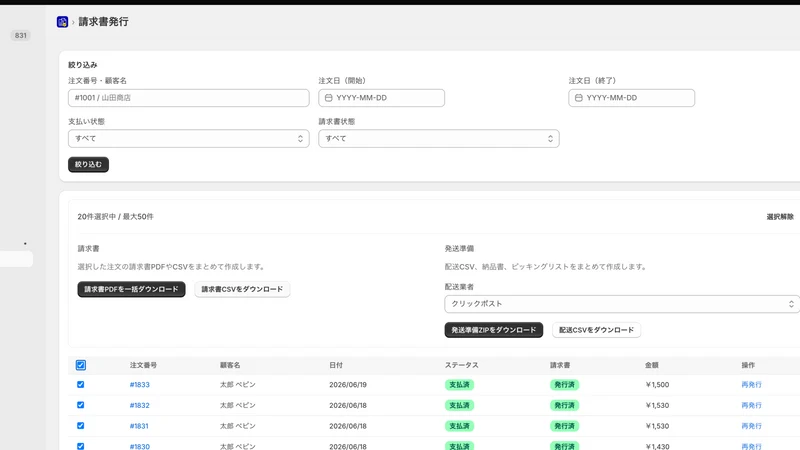The width and height of the screenshot is (800, 450).
Task: Toggle the select-all checkbox in table header
Action: click(x=81, y=365)
